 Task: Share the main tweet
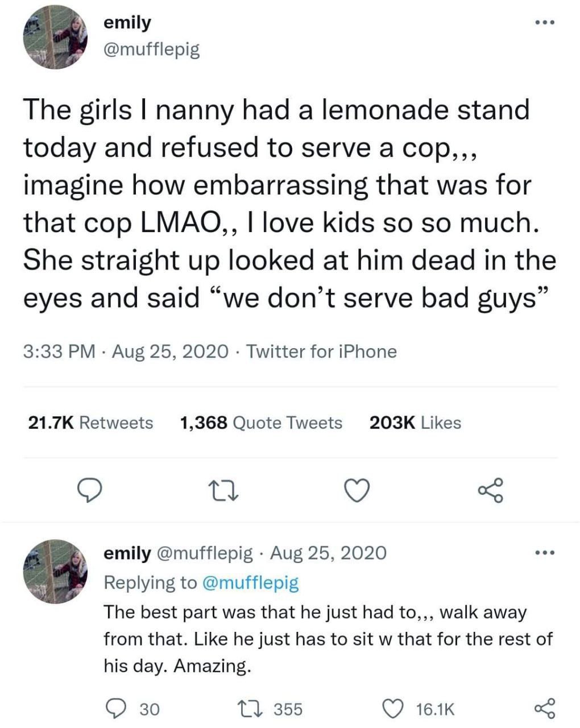(491, 490)
